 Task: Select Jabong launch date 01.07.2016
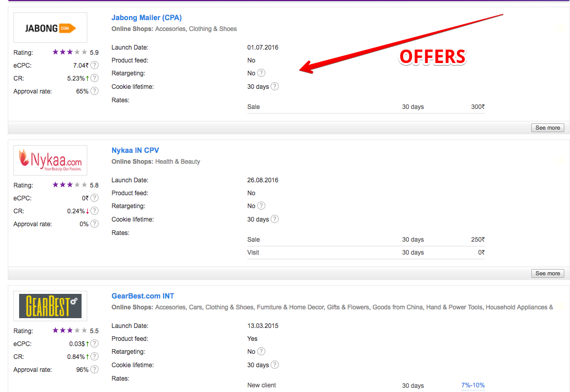(263, 48)
